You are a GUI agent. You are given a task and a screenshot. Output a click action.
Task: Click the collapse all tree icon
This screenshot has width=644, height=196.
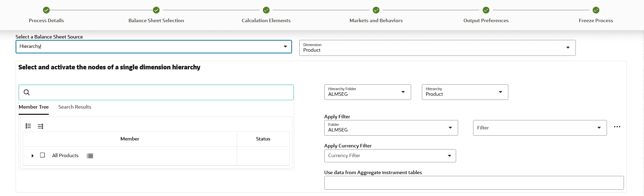[x=40, y=126]
